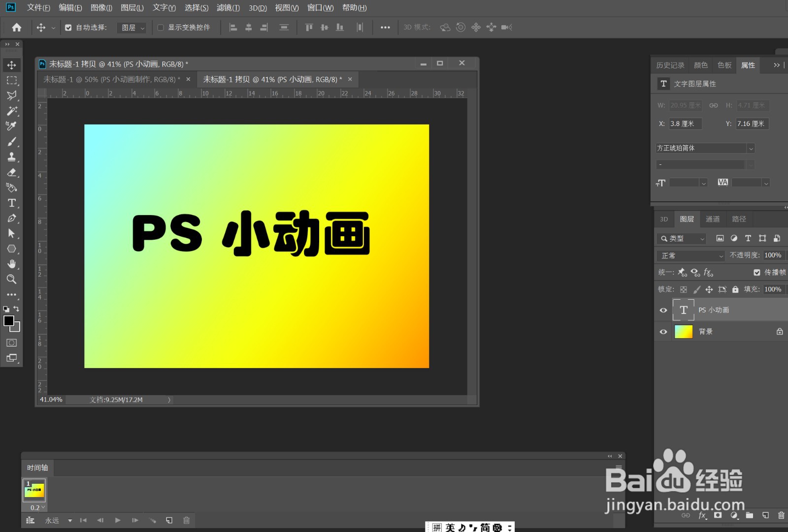Click the foreground color swatch
This screenshot has height=532, width=788.
(8, 321)
